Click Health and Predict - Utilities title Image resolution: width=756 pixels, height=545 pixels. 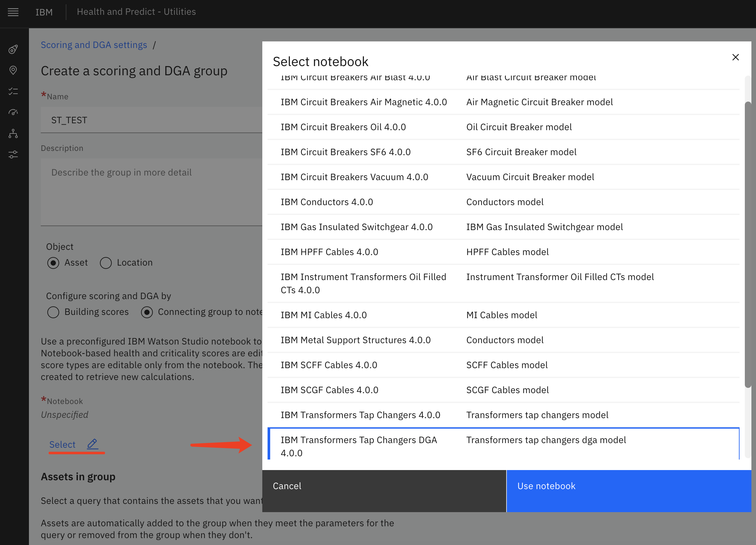(136, 12)
